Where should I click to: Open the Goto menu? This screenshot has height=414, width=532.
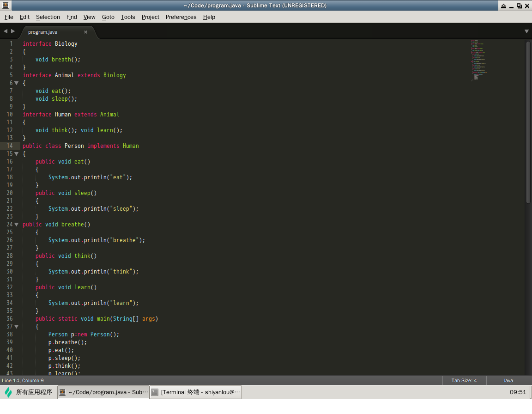(108, 17)
